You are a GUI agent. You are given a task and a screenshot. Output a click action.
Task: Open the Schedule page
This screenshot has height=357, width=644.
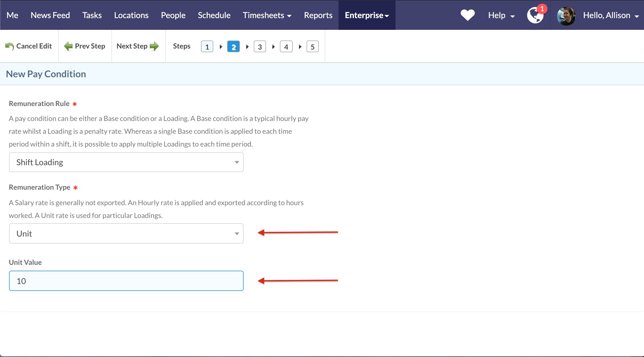point(214,15)
